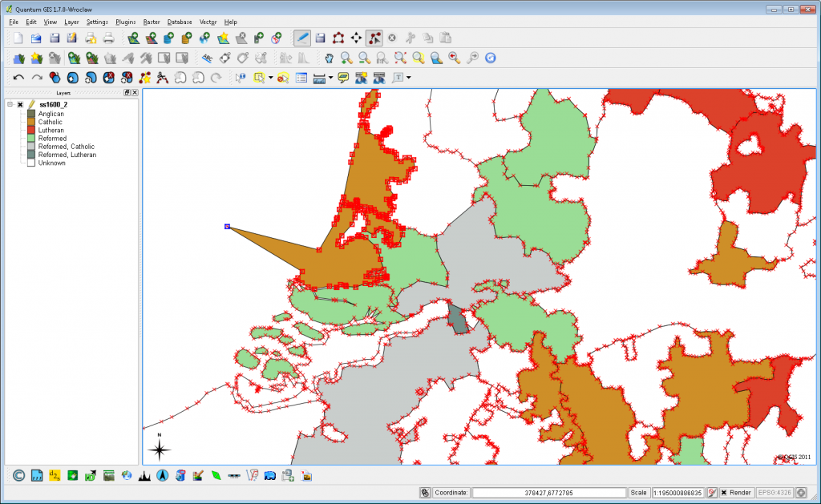The width and height of the screenshot is (821, 504).
Task: Click the Zoom to Layer icon
Action: 436,58
